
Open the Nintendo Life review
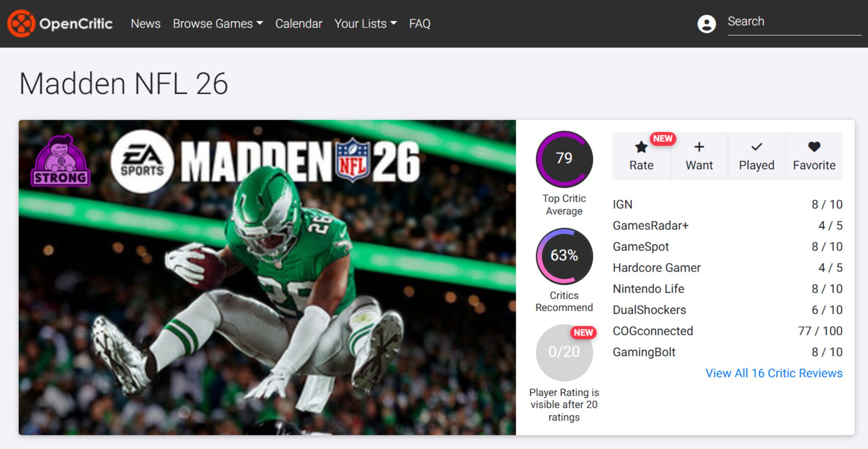point(727,288)
